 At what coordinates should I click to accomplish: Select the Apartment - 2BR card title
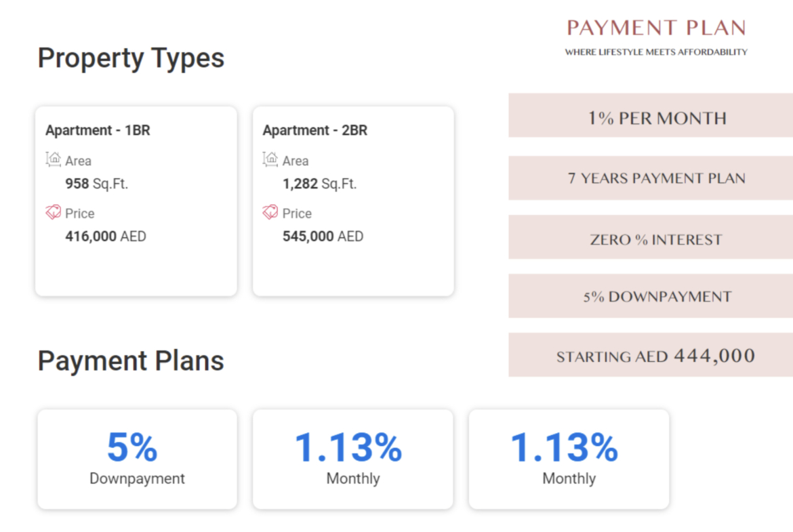coord(315,130)
